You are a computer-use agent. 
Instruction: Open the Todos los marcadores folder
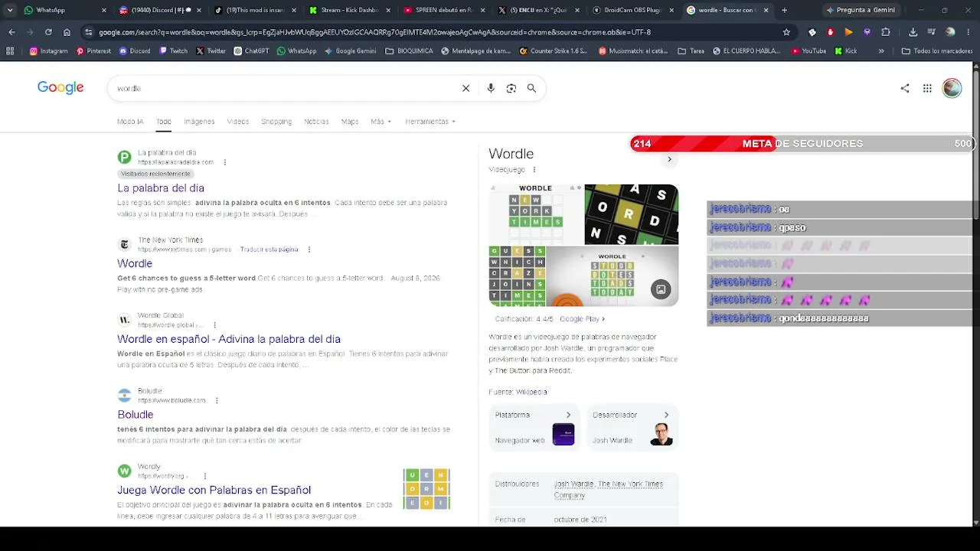(936, 51)
